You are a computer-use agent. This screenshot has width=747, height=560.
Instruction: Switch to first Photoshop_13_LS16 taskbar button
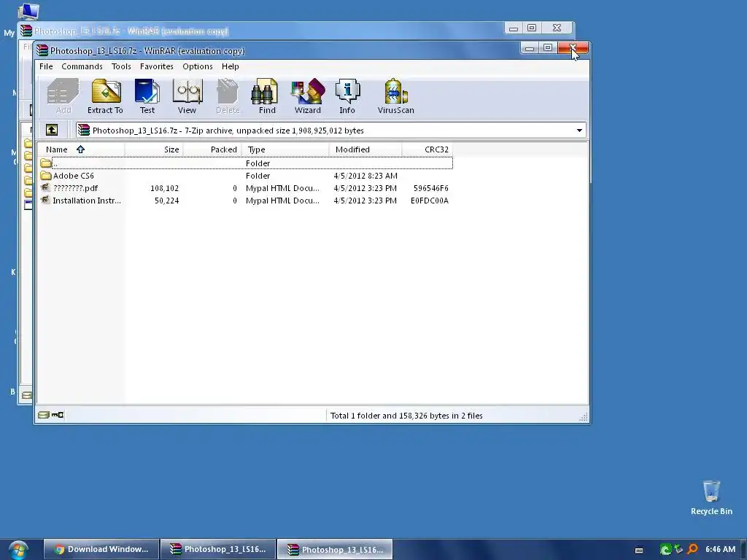pyautogui.click(x=218, y=550)
